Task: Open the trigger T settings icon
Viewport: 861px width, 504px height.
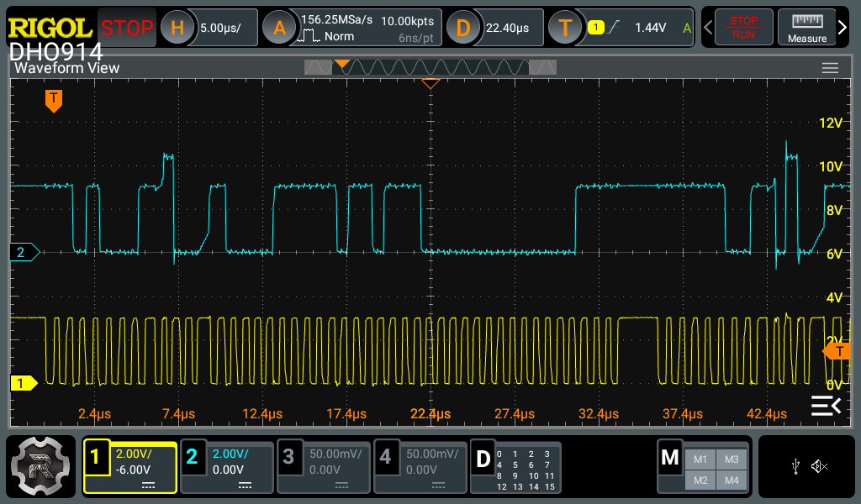Action: pyautogui.click(x=565, y=28)
